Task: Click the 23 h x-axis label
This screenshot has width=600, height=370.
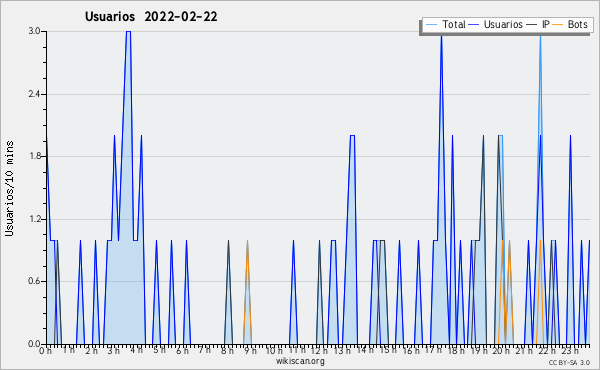Action: (x=570, y=351)
